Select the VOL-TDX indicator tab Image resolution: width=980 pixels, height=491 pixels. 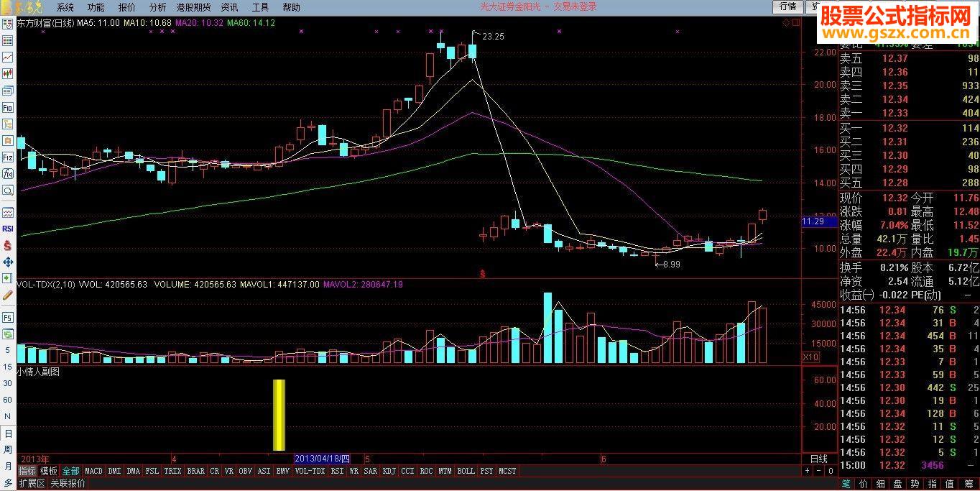(x=310, y=471)
